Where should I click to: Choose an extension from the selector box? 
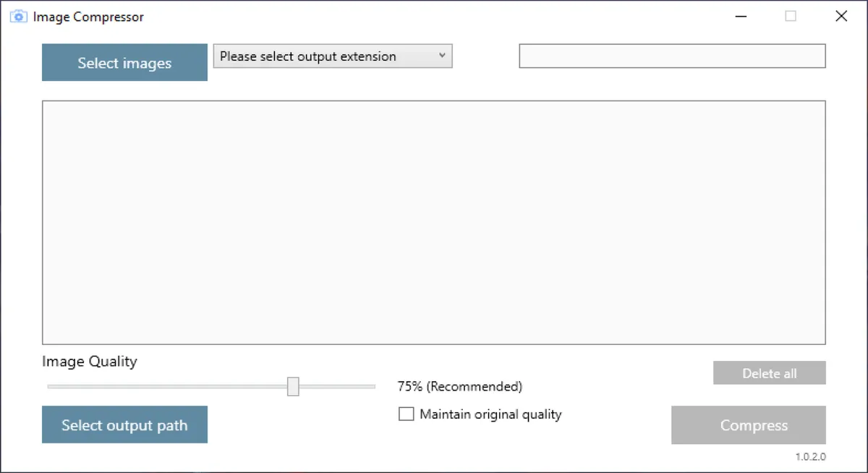332,56
